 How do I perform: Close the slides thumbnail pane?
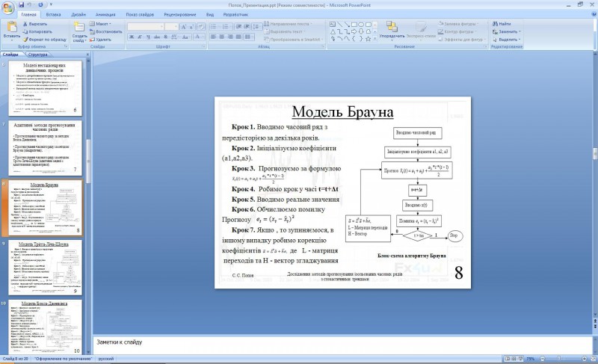(x=87, y=55)
